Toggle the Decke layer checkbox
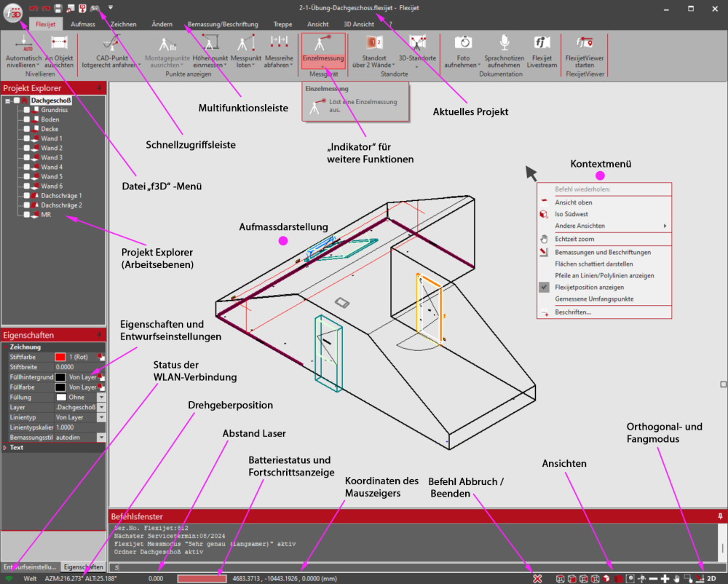728x584 pixels. (27, 129)
